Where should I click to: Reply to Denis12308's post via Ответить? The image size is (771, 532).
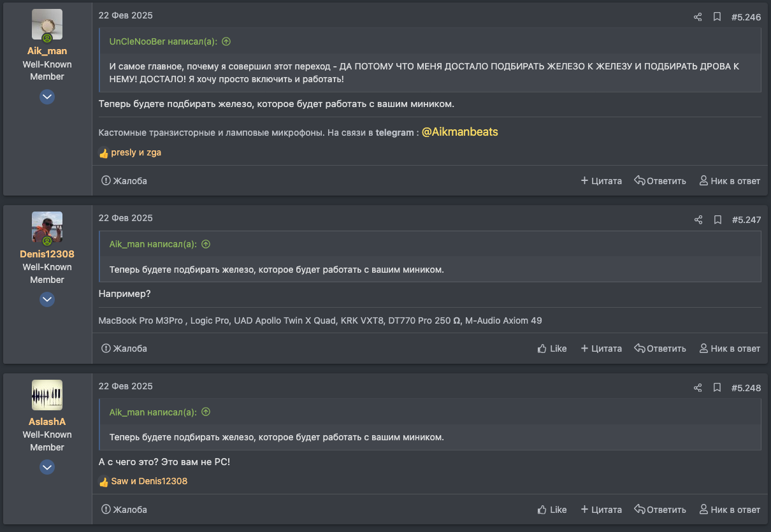[x=660, y=349]
